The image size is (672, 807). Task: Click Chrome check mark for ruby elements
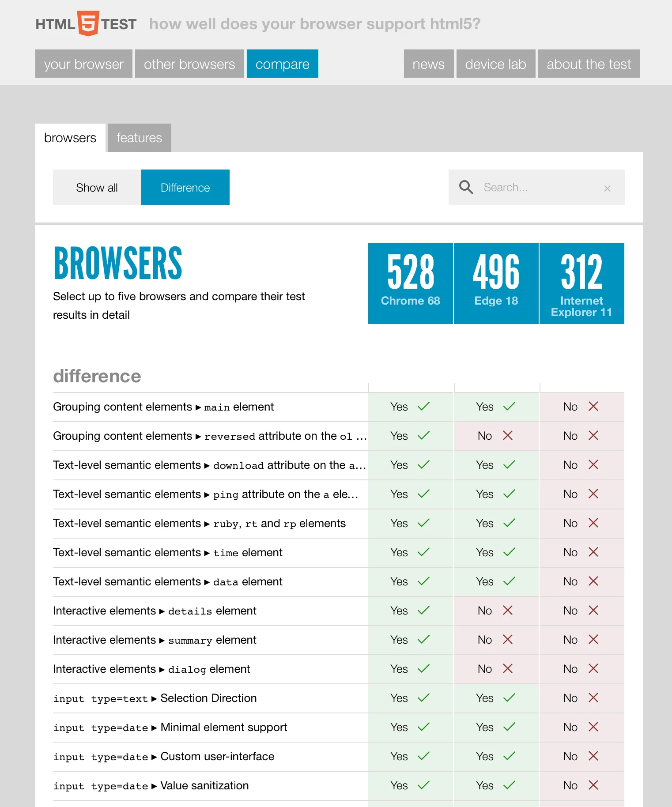coord(423,523)
